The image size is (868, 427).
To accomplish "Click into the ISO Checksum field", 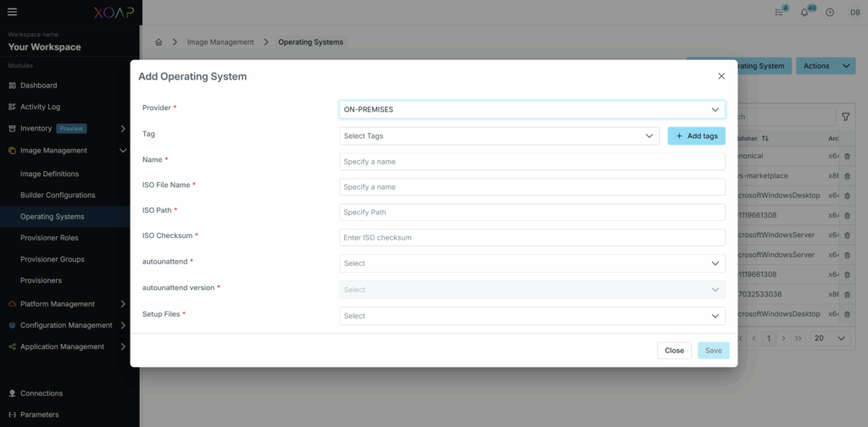I will point(532,237).
